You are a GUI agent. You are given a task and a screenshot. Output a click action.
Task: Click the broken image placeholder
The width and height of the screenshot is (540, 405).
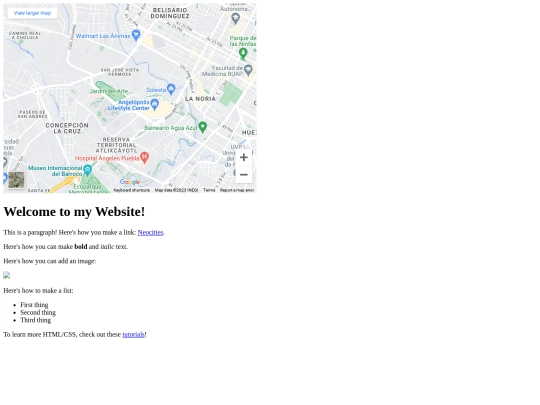pos(7,275)
